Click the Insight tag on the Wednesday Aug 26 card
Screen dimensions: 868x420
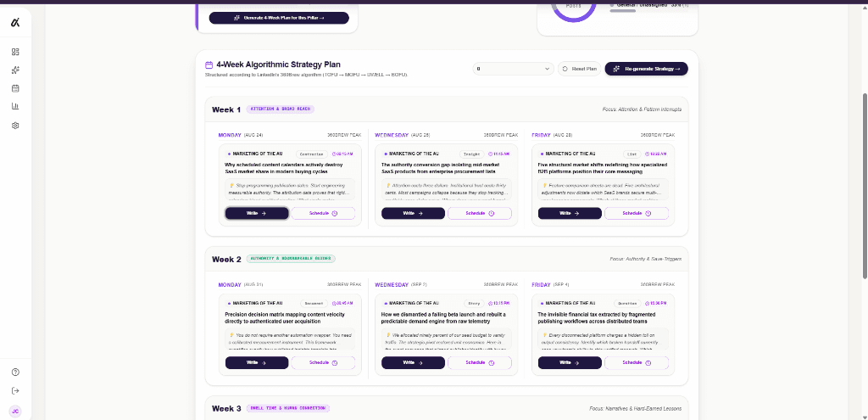[471, 154]
